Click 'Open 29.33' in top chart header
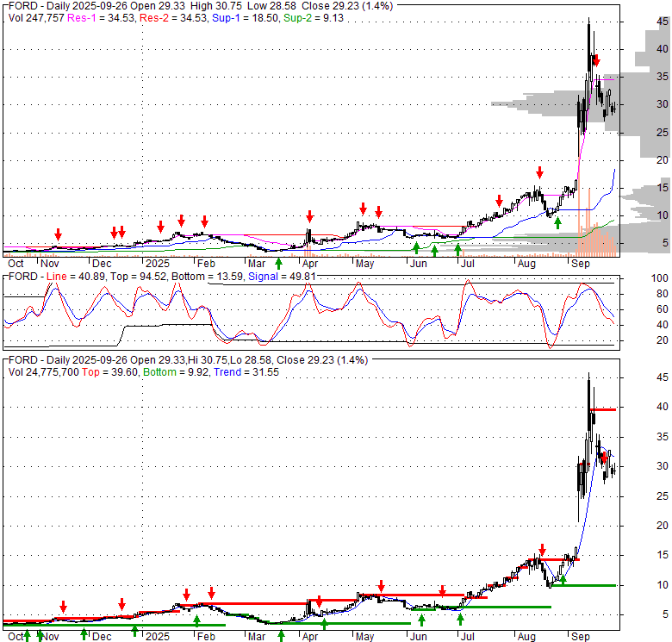672x642 pixels. (x=159, y=6)
